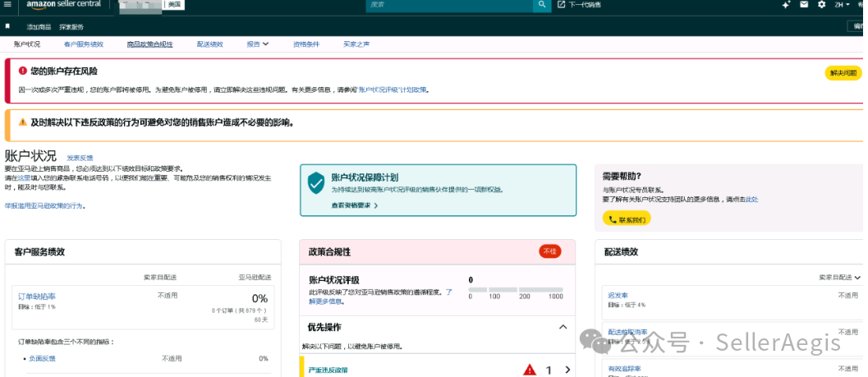Open the mail messages icon
Viewport: 868px width, 377px height.
click(x=804, y=4)
